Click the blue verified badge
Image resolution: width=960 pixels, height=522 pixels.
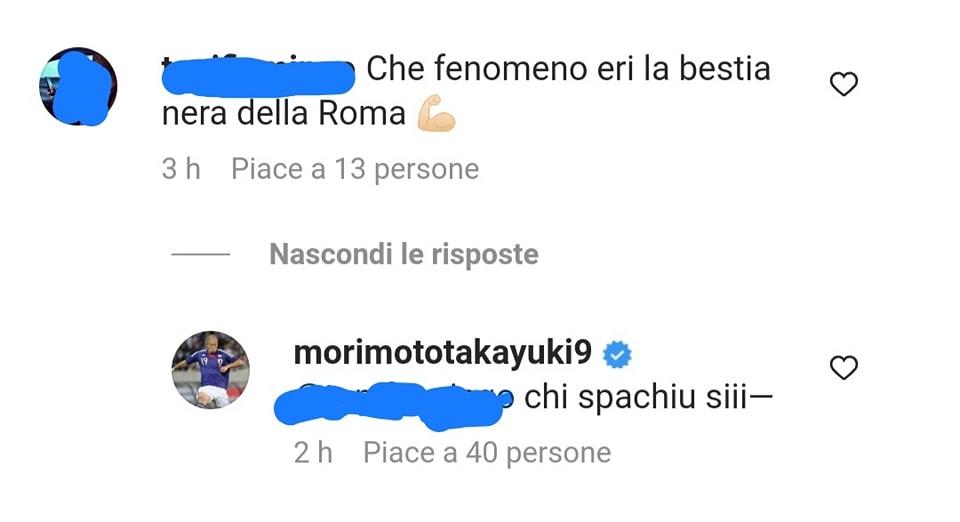[x=617, y=355]
